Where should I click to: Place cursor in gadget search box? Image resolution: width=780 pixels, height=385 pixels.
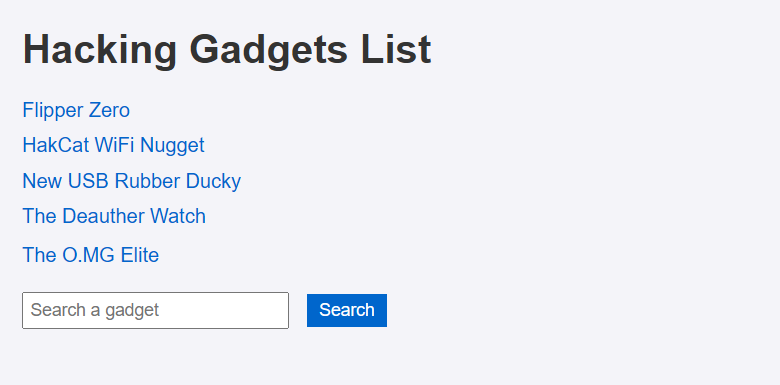[x=155, y=310]
